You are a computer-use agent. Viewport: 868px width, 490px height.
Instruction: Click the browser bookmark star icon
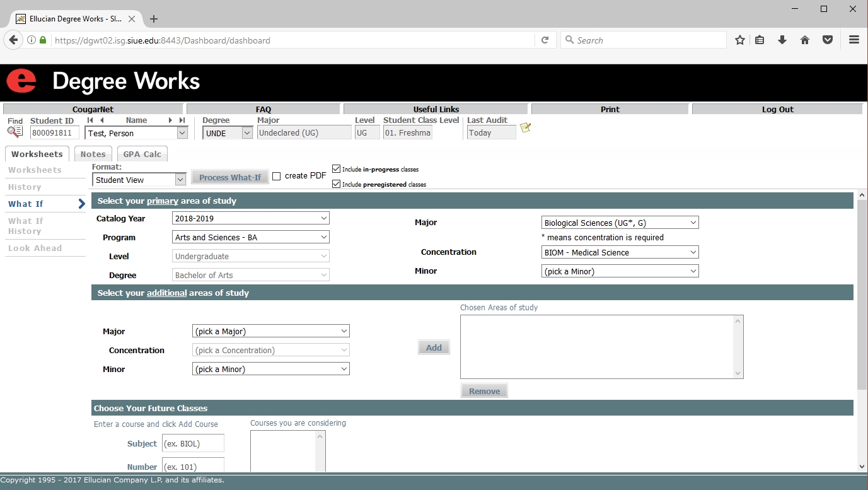click(740, 40)
